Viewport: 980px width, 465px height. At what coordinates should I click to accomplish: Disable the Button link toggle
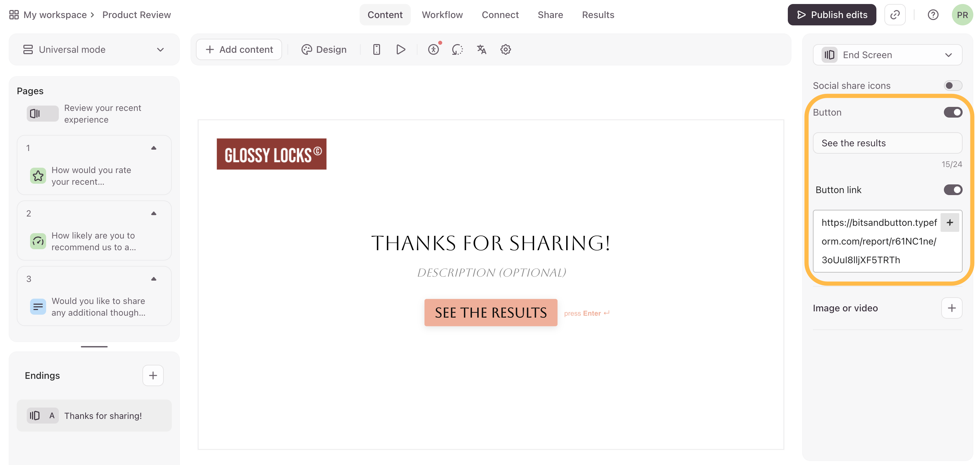click(x=953, y=190)
